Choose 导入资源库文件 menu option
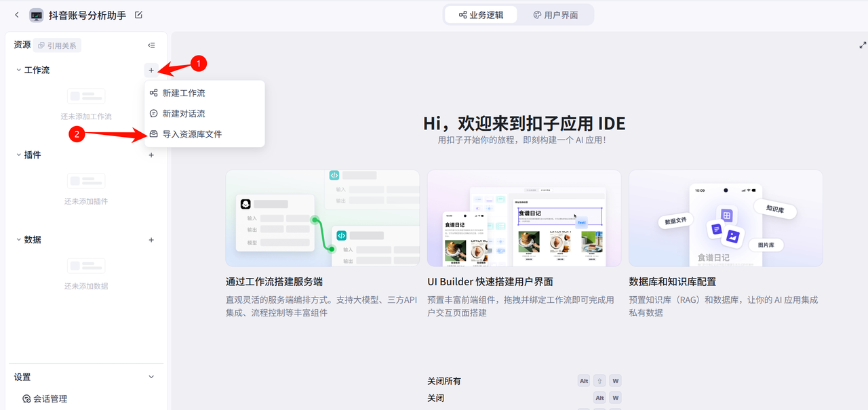This screenshot has width=868, height=410. click(x=191, y=134)
